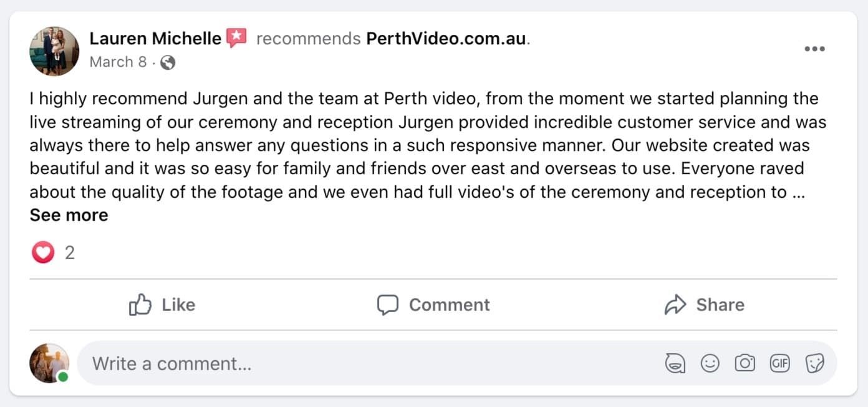The height and width of the screenshot is (407, 868).
Task: Click Lauren Michelle's profile picture
Action: click(54, 51)
